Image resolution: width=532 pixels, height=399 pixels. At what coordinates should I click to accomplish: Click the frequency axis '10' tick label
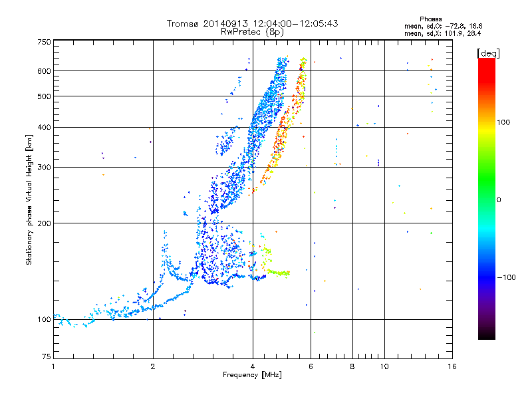pyautogui.click(x=384, y=366)
